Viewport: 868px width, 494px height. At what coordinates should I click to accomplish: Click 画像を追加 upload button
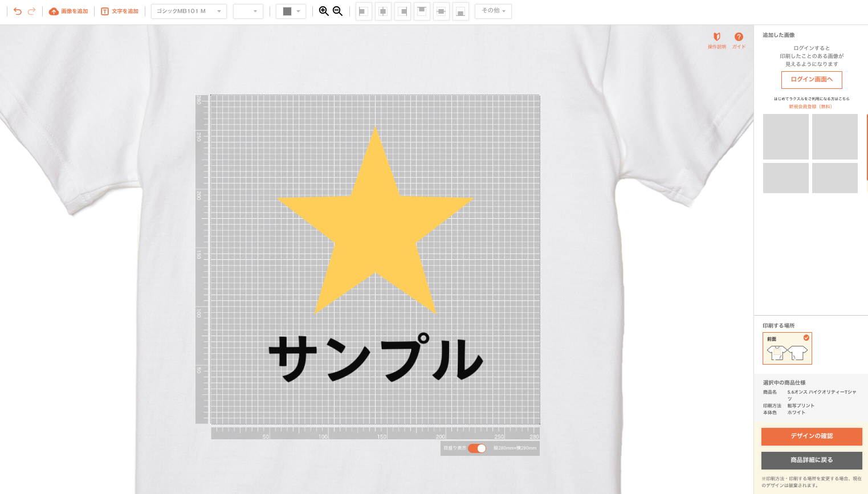tap(68, 11)
